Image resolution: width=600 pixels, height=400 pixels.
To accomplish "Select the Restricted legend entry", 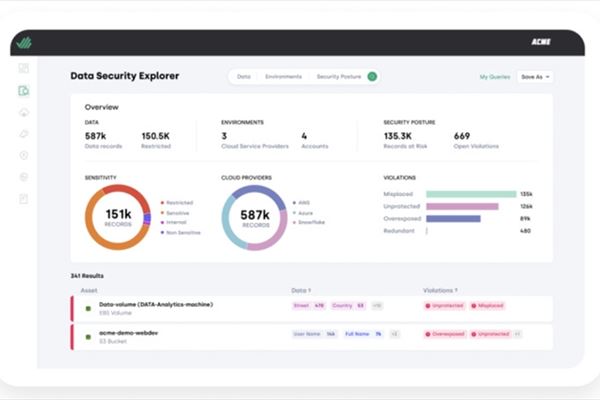I will (177, 202).
